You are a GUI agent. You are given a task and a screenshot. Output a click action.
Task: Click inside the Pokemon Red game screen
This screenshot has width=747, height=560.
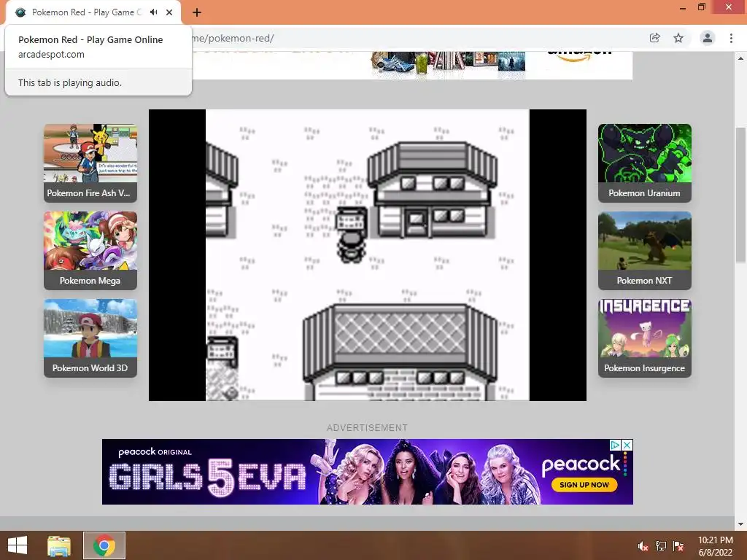coord(368,255)
